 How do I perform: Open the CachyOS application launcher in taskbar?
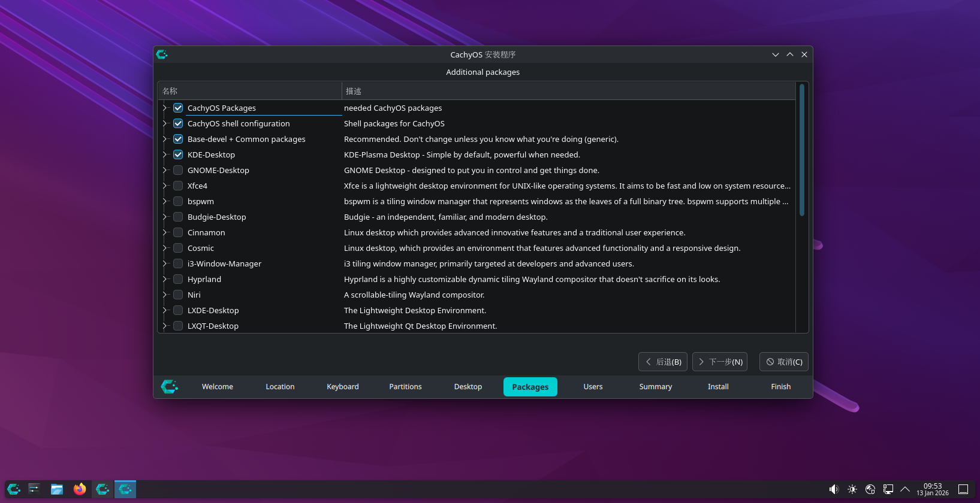pyautogui.click(x=14, y=489)
